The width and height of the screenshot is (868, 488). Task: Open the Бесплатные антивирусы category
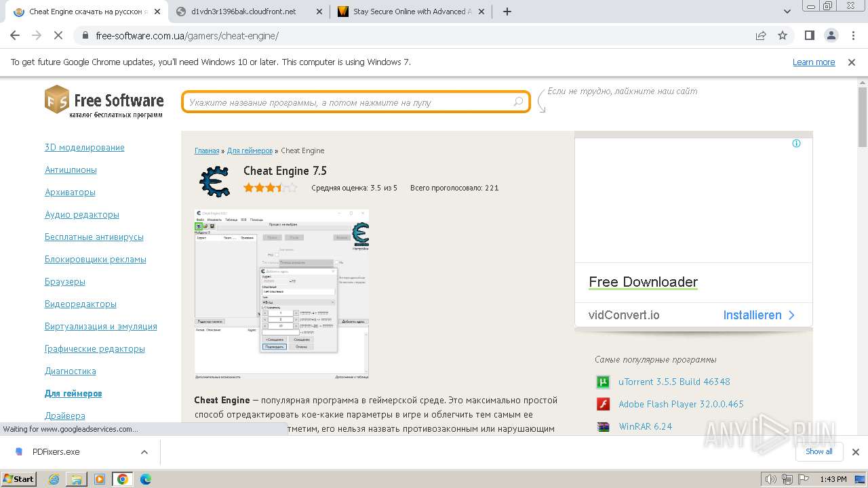click(94, 237)
